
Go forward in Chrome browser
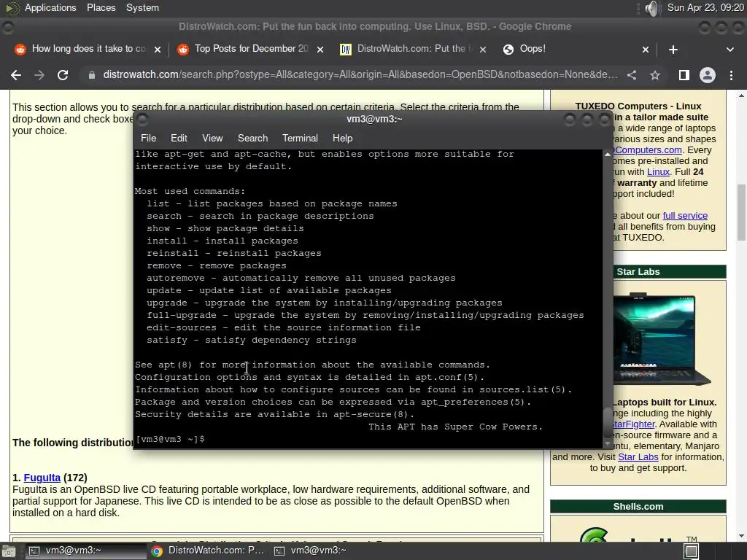point(39,75)
